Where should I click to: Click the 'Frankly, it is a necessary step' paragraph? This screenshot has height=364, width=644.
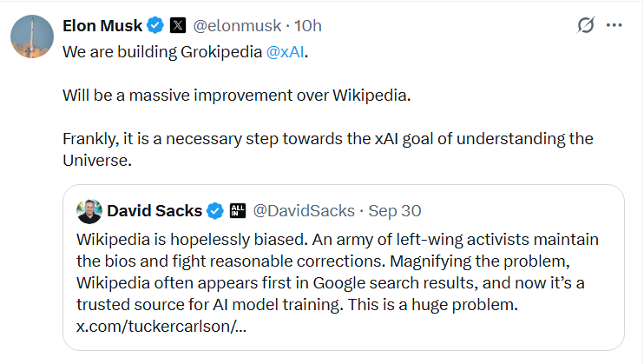point(327,139)
